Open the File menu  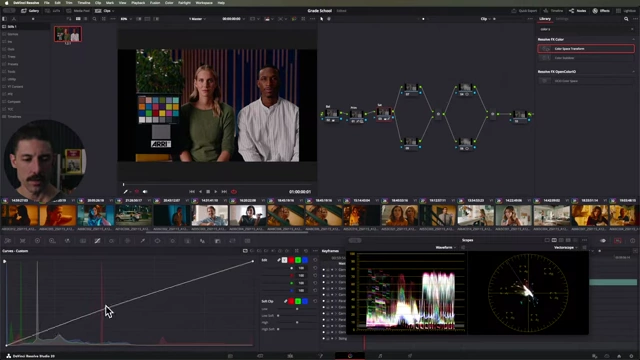[47, 3]
